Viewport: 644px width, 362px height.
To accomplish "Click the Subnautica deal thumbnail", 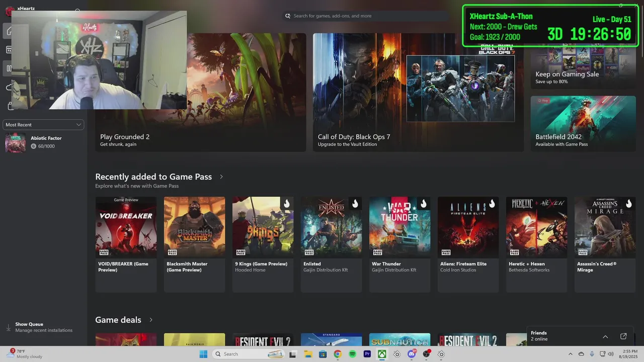I will (399, 339).
